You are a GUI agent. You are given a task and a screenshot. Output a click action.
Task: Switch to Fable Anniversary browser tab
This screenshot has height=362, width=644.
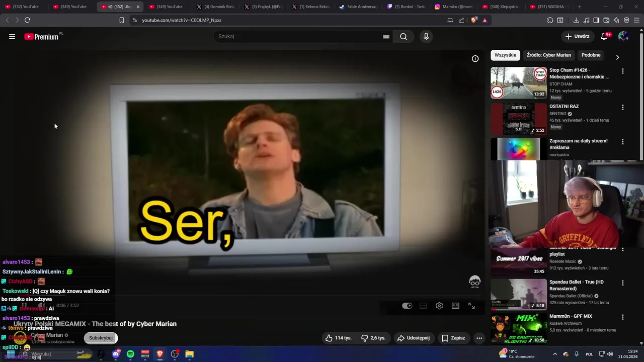click(358, 7)
